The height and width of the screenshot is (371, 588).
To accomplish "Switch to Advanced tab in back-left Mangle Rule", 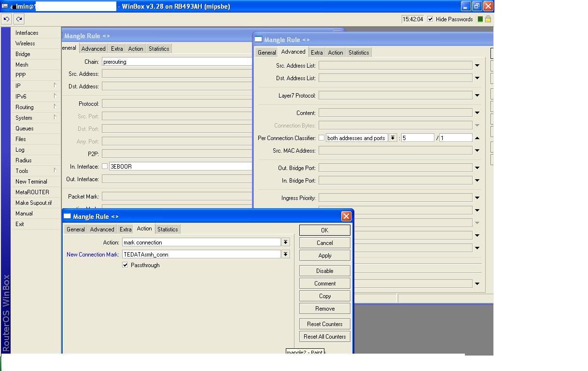I will [x=93, y=49].
